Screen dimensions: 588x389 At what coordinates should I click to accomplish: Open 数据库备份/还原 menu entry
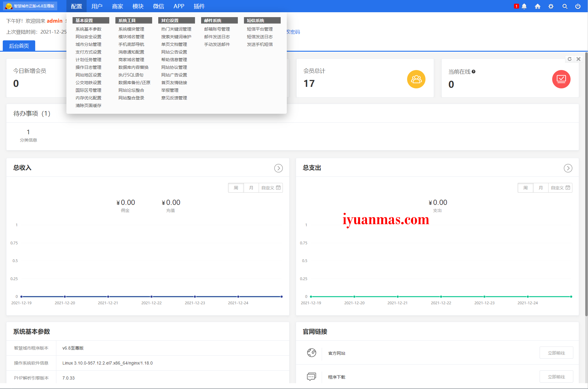click(134, 83)
